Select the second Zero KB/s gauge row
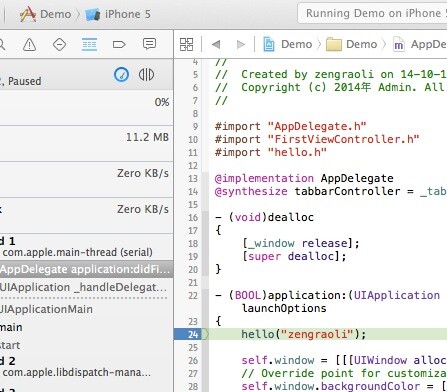The height and width of the screenshot is (392, 447). 87,216
